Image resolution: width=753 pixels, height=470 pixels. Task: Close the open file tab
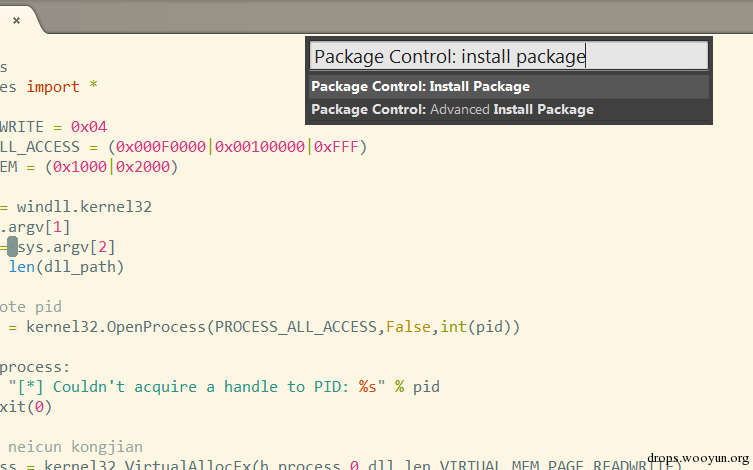point(16,20)
